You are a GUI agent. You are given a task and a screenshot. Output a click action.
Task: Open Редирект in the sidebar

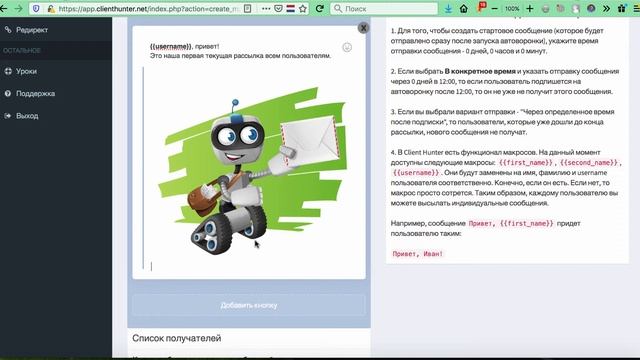pos(32,30)
